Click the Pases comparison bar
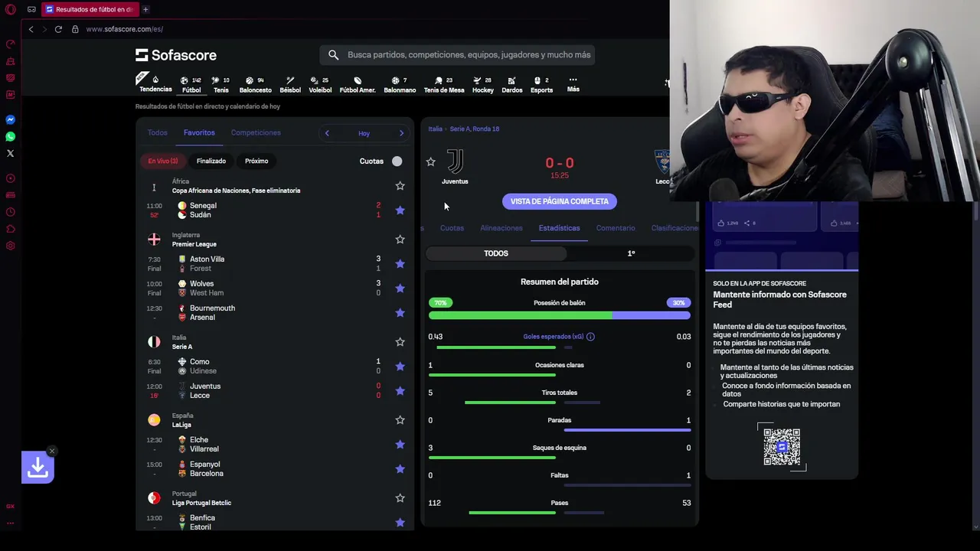The width and height of the screenshot is (980, 551). point(560,513)
